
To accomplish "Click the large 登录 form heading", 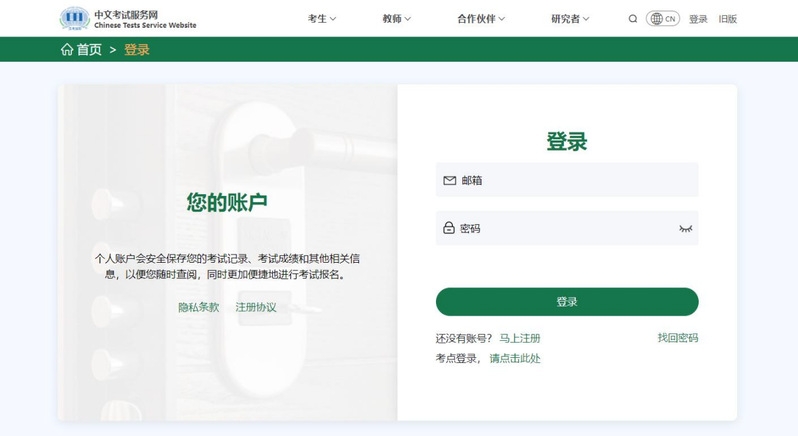I will [x=567, y=141].
